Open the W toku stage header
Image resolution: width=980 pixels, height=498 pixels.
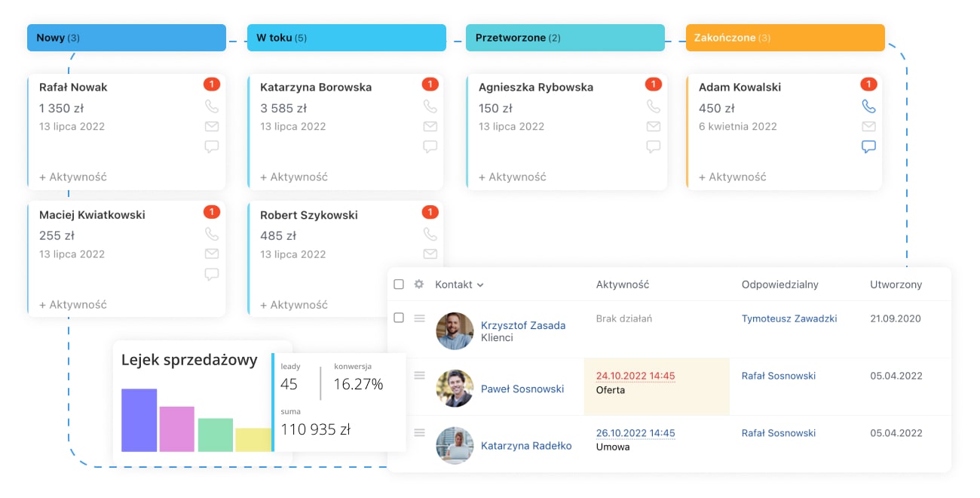click(x=346, y=38)
